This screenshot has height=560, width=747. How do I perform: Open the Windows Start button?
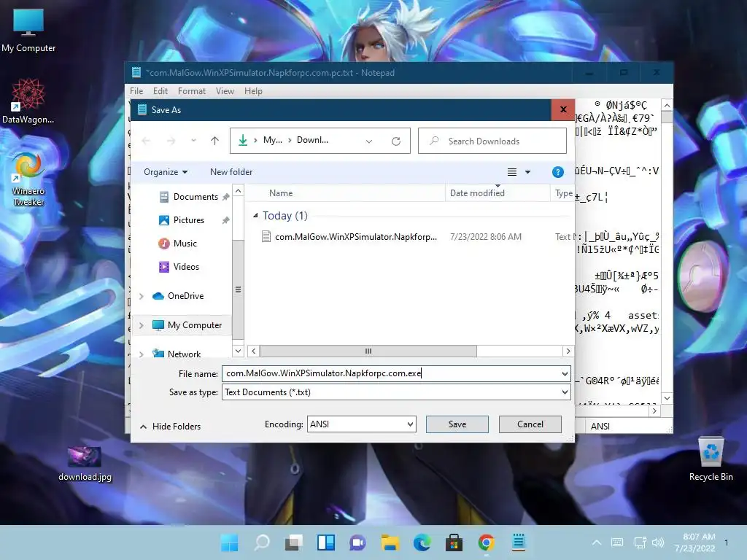click(230, 542)
